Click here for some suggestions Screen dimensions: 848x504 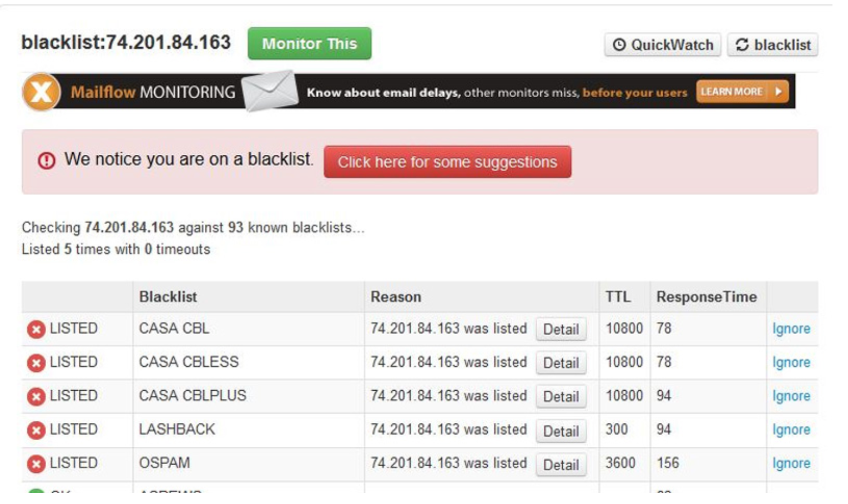[x=447, y=163]
